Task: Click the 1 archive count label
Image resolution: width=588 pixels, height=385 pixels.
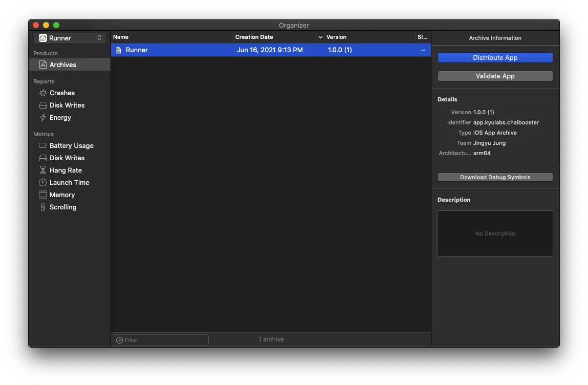Action: tap(271, 339)
